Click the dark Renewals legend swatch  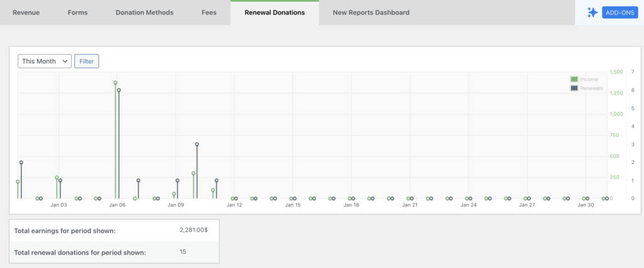tap(574, 88)
